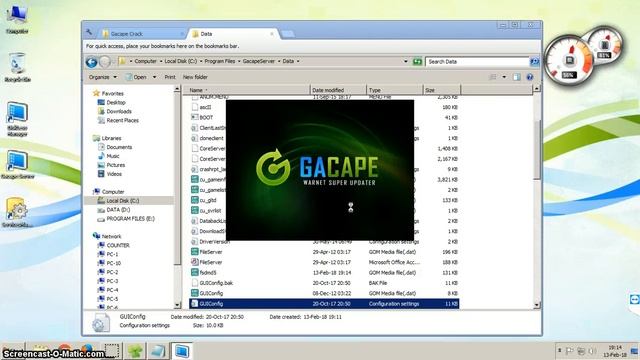Sort by the Date modified column header
The width and height of the screenshot is (640, 360).
tap(338, 90)
